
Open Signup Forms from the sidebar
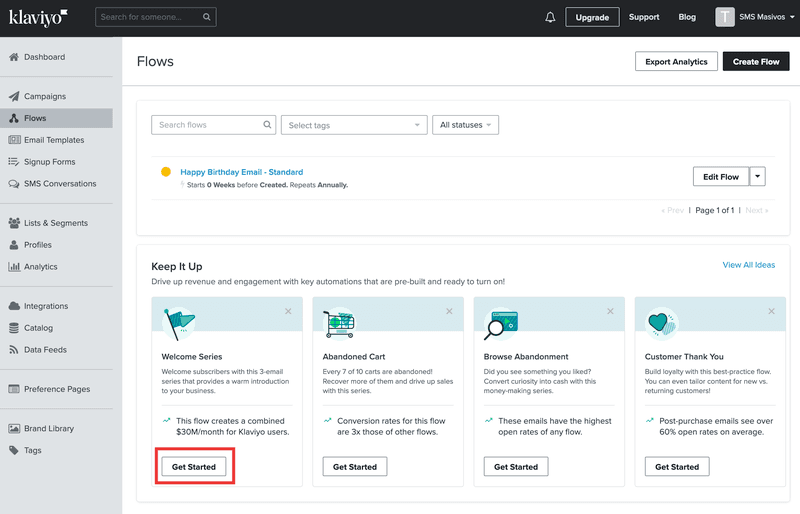coord(50,162)
